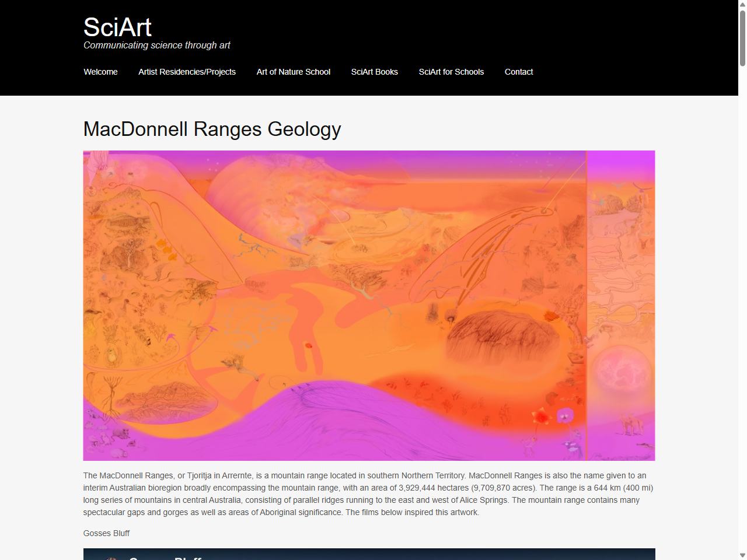Open the Welcome page
The image size is (747, 560).
tap(100, 72)
